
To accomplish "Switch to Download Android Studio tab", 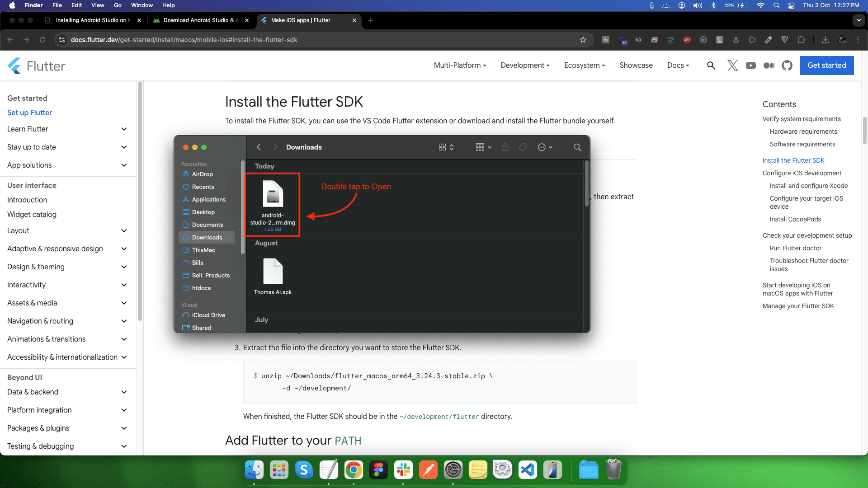I will pyautogui.click(x=199, y=20).
